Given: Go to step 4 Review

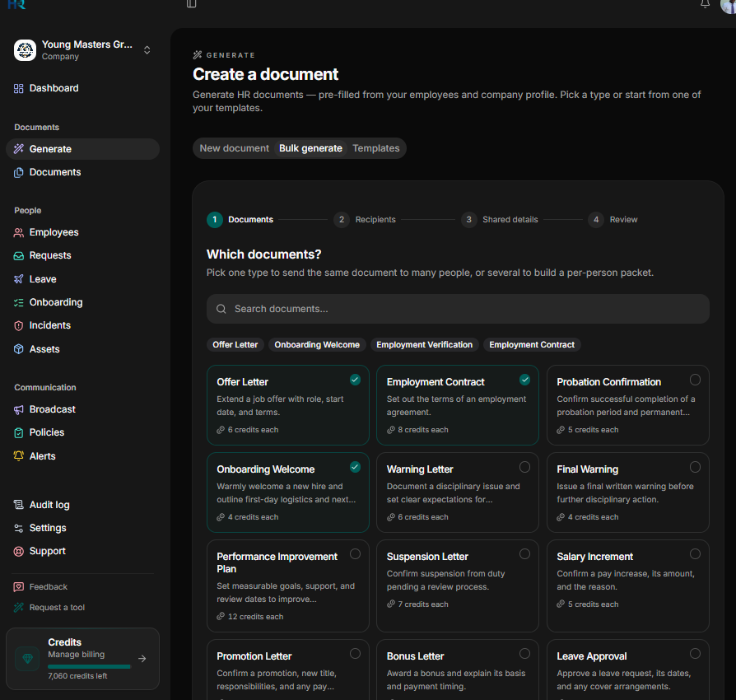Looking at the screenshot, I should tap(613, 220).
